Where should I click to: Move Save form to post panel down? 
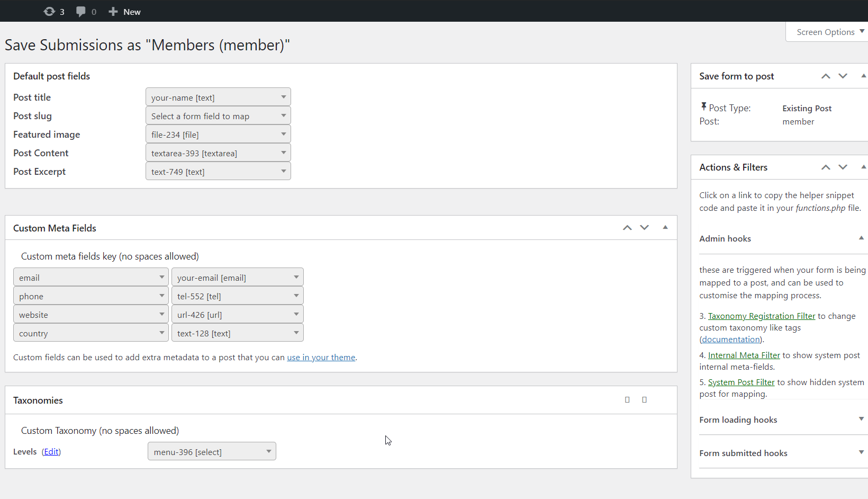(x=843, y=76)
